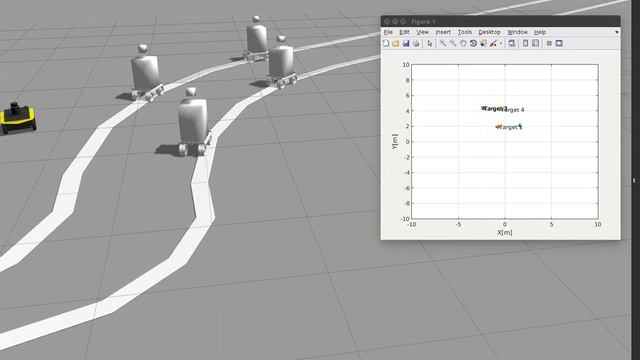Select the Zoom In tool
Viewport: 640px width, 360px height.
click(443, 43)
